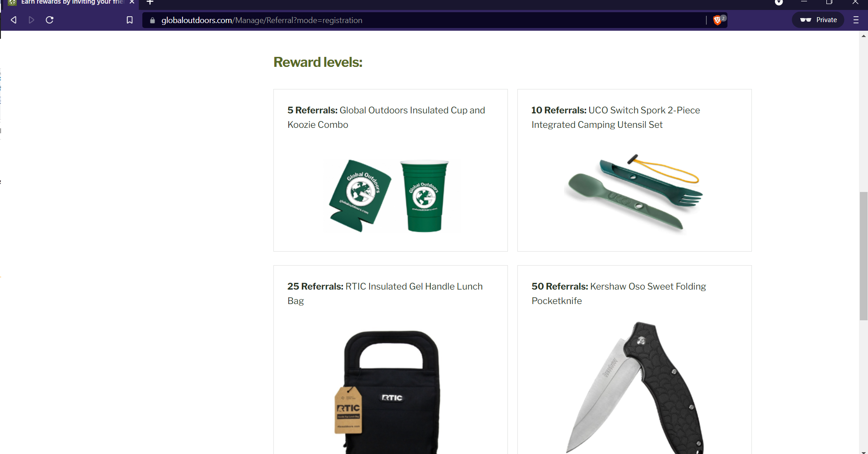Click the Private window indicator
This screenshot has width=868, height=454.
pos(818,20)
